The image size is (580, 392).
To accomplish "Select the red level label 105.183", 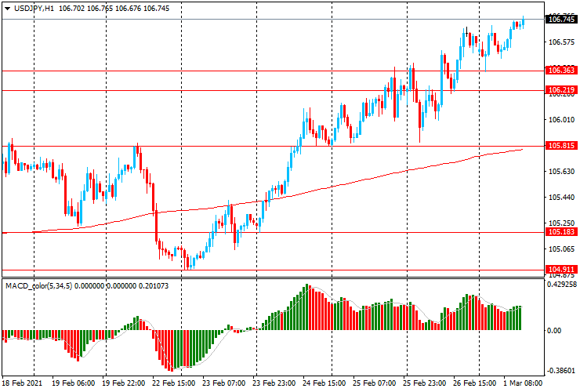I will pos(561,232).
